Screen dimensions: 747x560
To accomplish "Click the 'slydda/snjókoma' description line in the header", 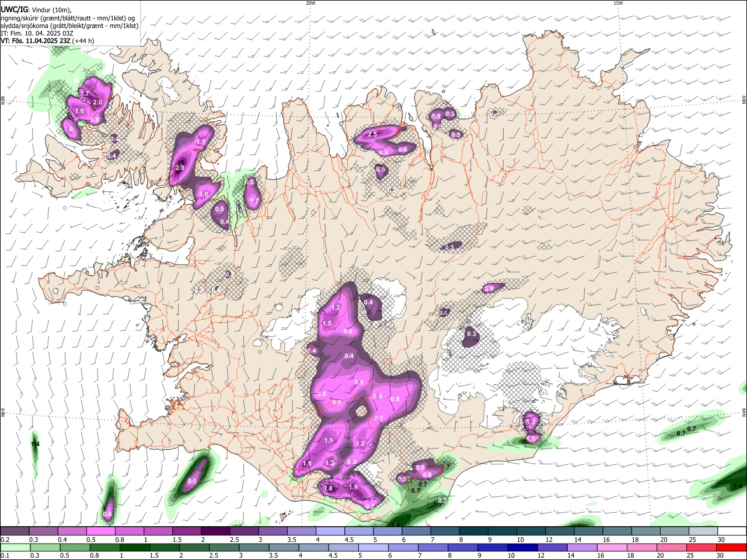I will 69,26.
